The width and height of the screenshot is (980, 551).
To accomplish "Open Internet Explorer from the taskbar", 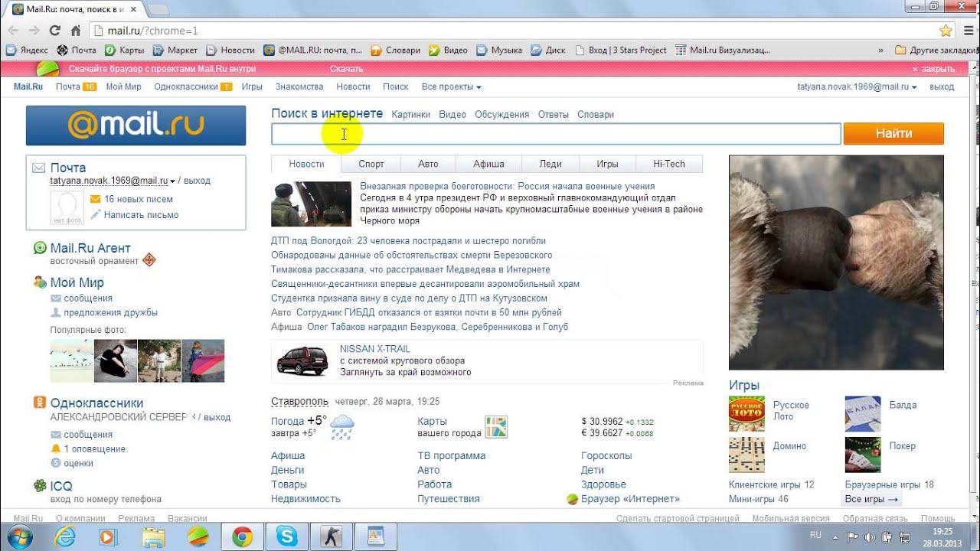I will click(64, 536).
